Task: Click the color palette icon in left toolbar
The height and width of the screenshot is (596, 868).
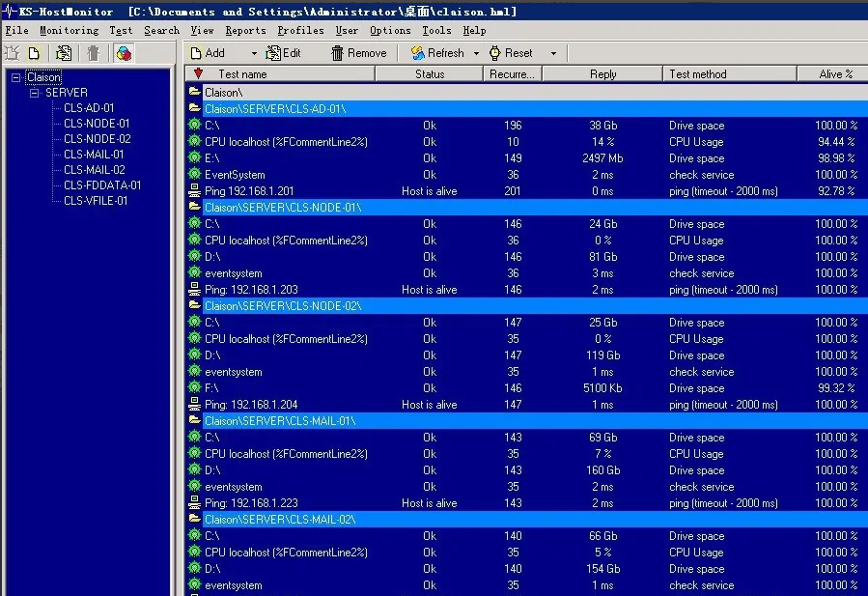Action: [124, 53]
